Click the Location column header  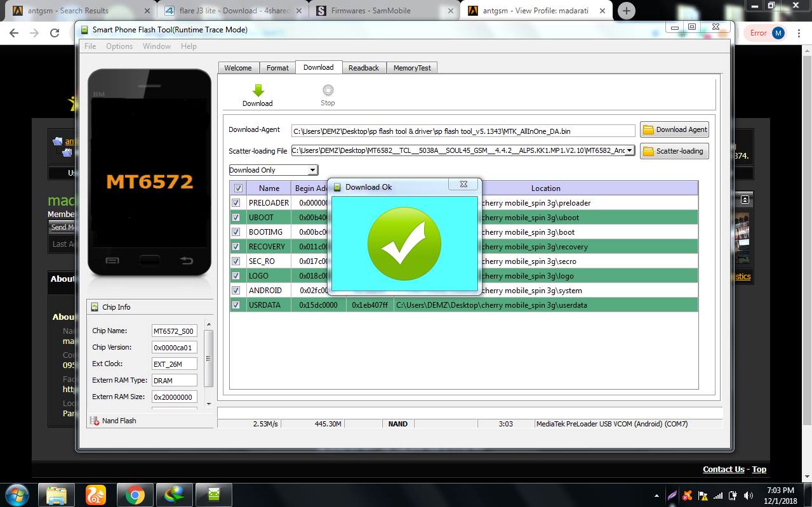[x=546, y=188]
